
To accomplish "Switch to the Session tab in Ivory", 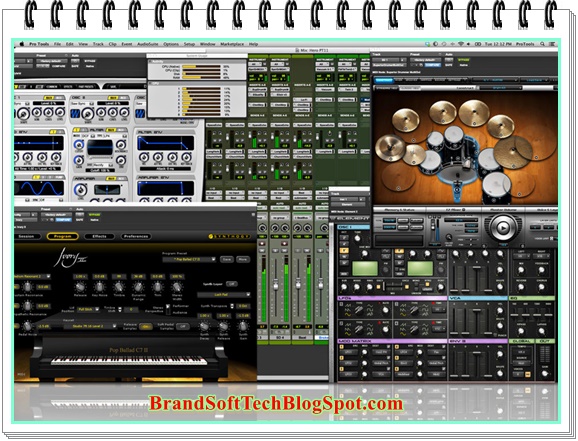I will point(26,236).
